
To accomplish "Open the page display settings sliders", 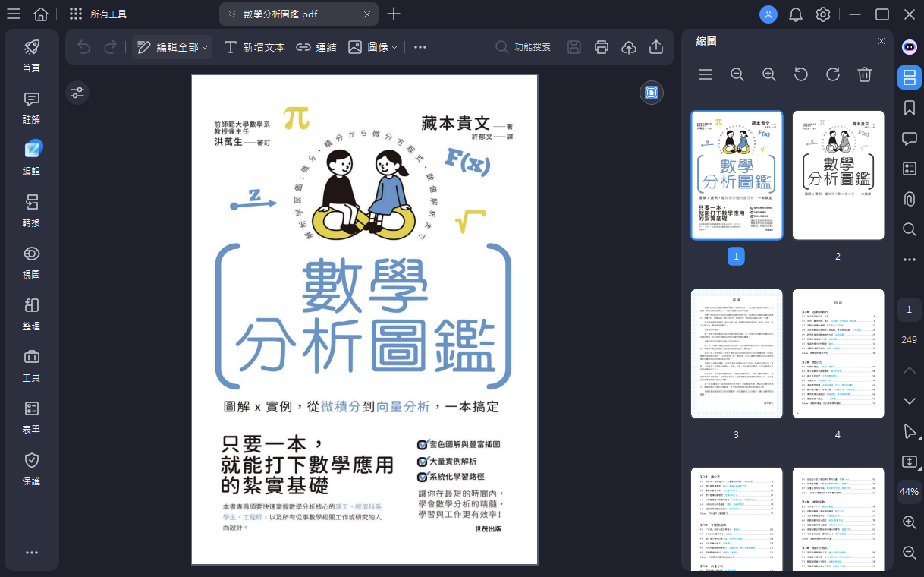I will point(77,93).
